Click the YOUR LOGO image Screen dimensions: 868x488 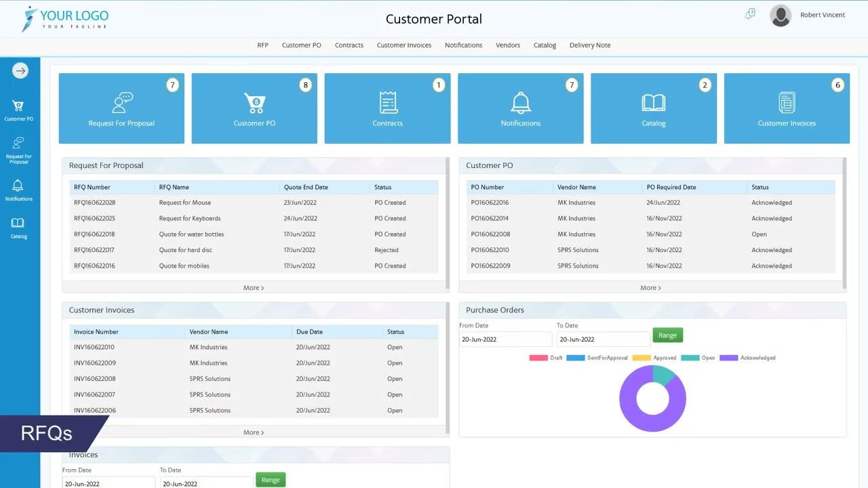click(x=64, y=19)
